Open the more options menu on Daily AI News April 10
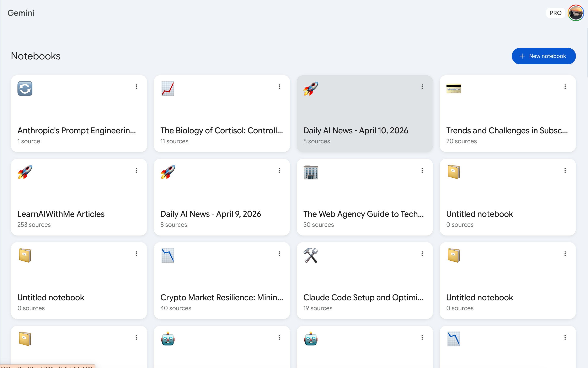The image size is (588, 368). coord(422,87)
